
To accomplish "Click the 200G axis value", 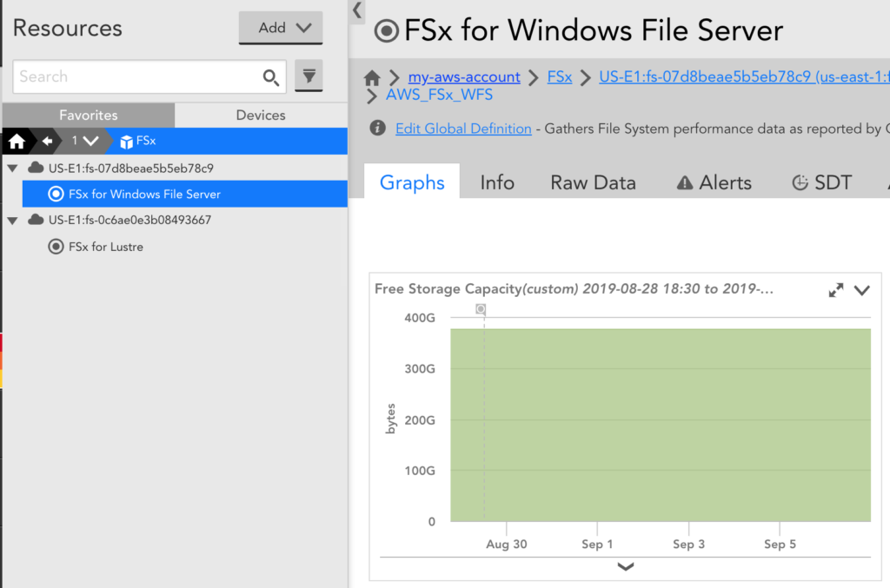I will pyautogui.click(x=420, y=420).
